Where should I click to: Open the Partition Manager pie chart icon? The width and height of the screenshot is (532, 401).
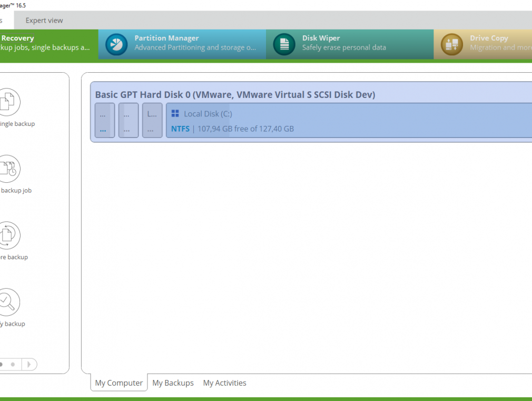click(x=116, y=44)
